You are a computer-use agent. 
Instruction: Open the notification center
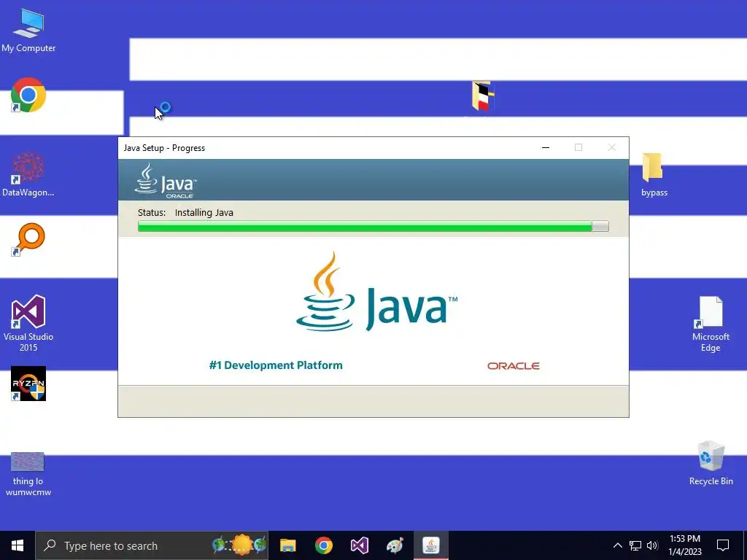pyautogui.click(x=723, y=545)
